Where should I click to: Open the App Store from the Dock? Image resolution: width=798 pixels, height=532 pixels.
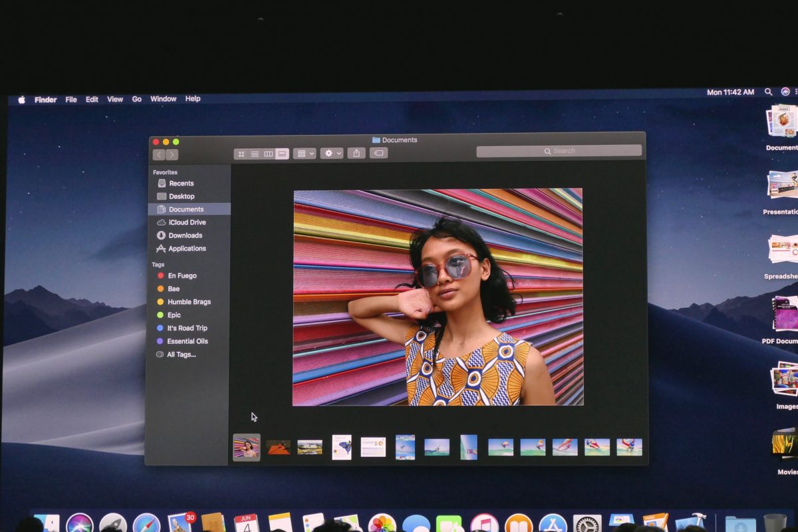click(x=553, y=524)
